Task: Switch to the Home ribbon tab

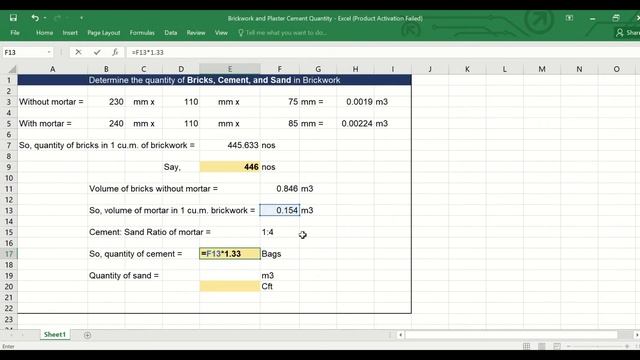Action: coord(44,33)
